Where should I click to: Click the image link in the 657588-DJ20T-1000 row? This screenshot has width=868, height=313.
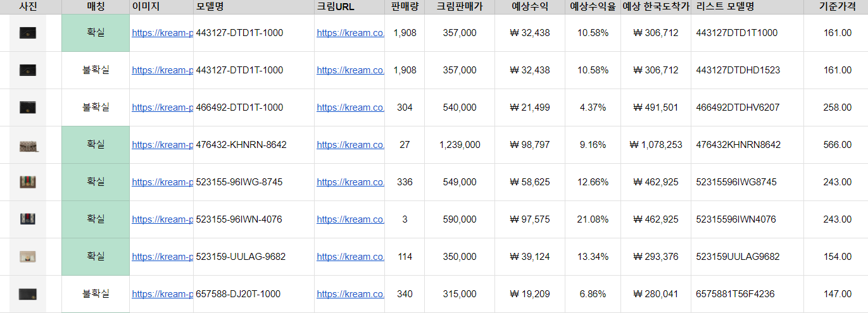tap(162, 294)
